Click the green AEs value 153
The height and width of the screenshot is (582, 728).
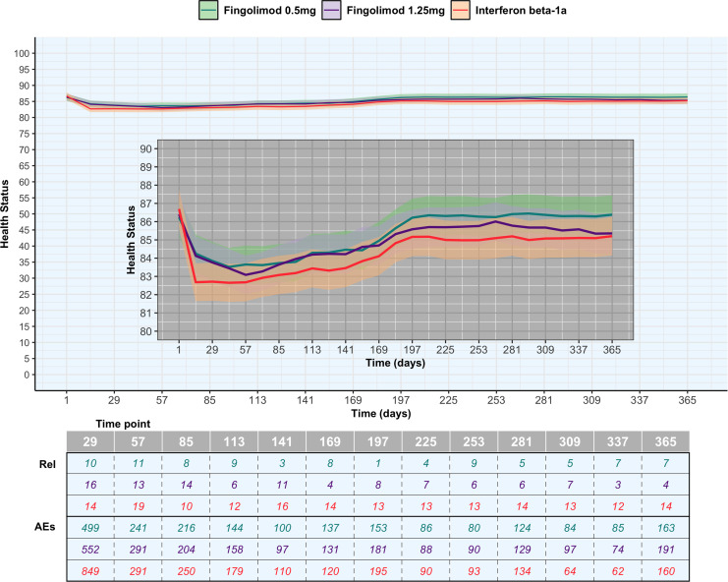click(x=378, y=528)
